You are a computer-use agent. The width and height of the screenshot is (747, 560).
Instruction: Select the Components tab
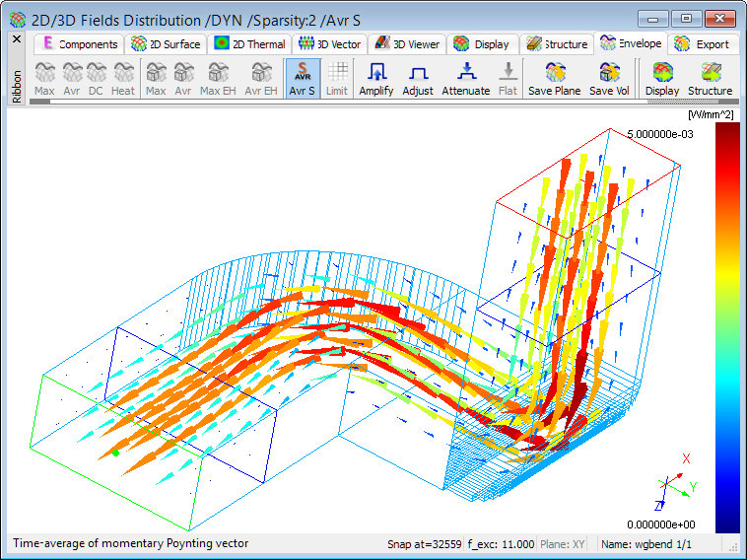[79, 44]
